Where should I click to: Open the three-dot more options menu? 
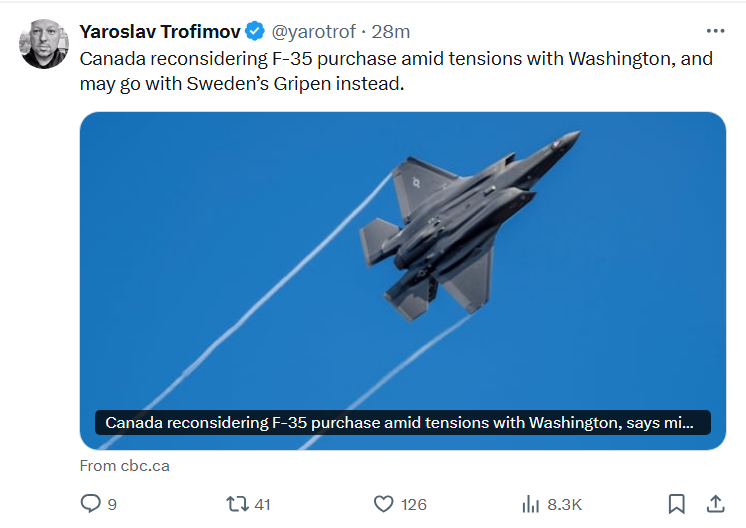pos(716,31)
